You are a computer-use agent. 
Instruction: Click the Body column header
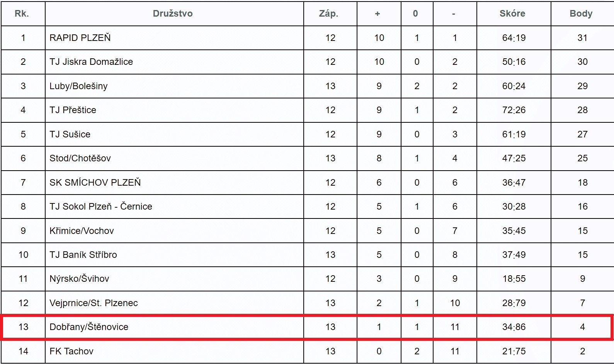581,14
